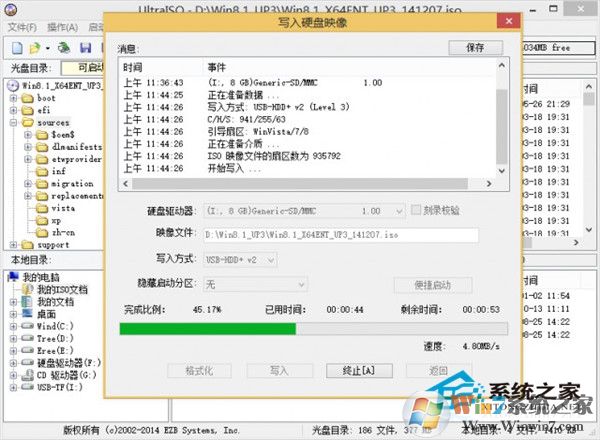
Task: Open the 操作(A) menu
Action: click(62, 27)
